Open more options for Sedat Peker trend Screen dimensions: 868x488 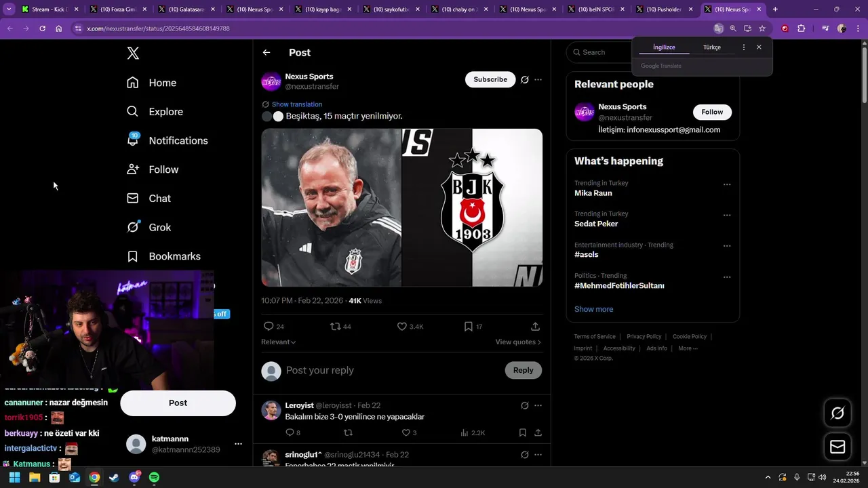click(x=727, y=216)
